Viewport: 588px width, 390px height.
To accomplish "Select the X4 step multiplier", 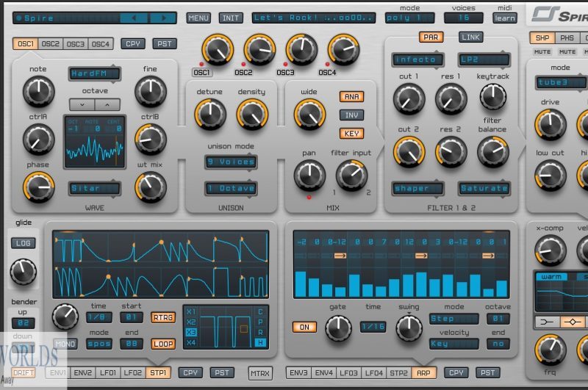I will tap(191, 342).
